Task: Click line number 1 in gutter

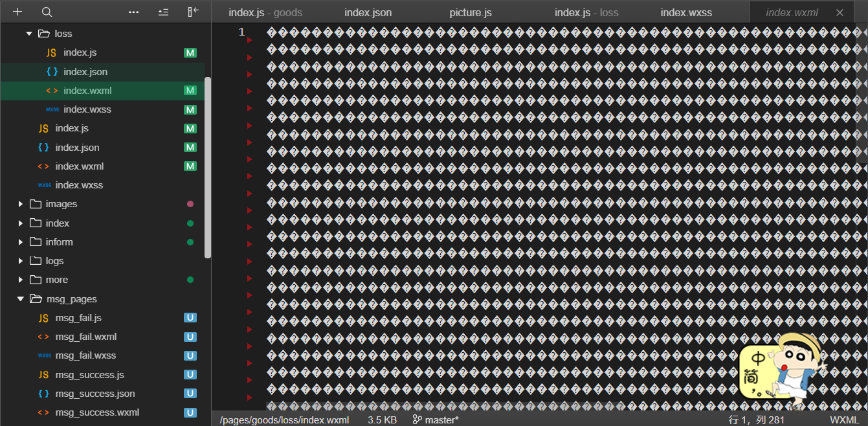Action: 241,32
